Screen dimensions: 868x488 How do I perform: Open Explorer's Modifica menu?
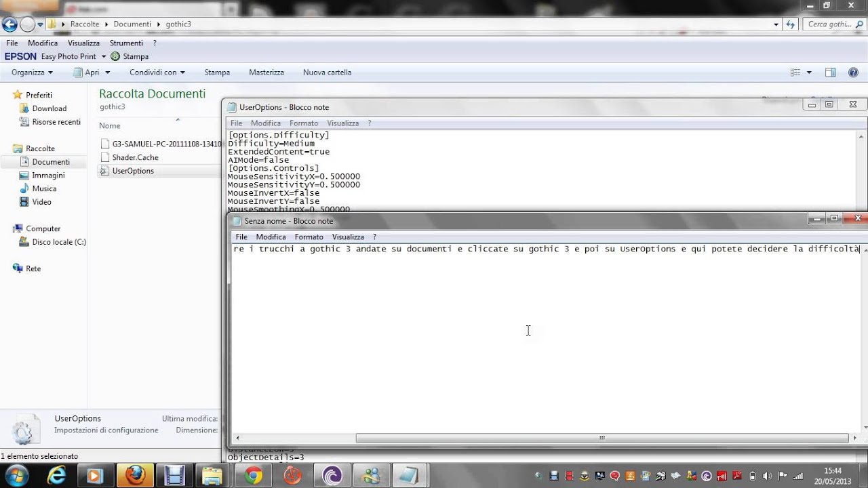click(x=43, y=43)
